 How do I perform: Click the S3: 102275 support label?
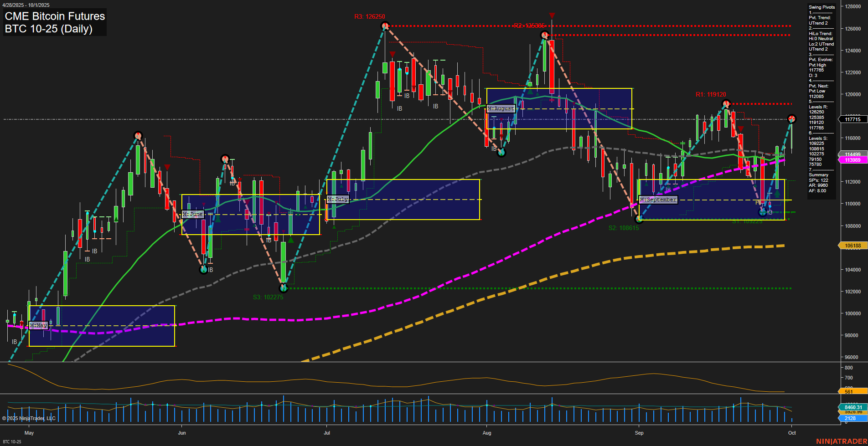click(268, 297)
